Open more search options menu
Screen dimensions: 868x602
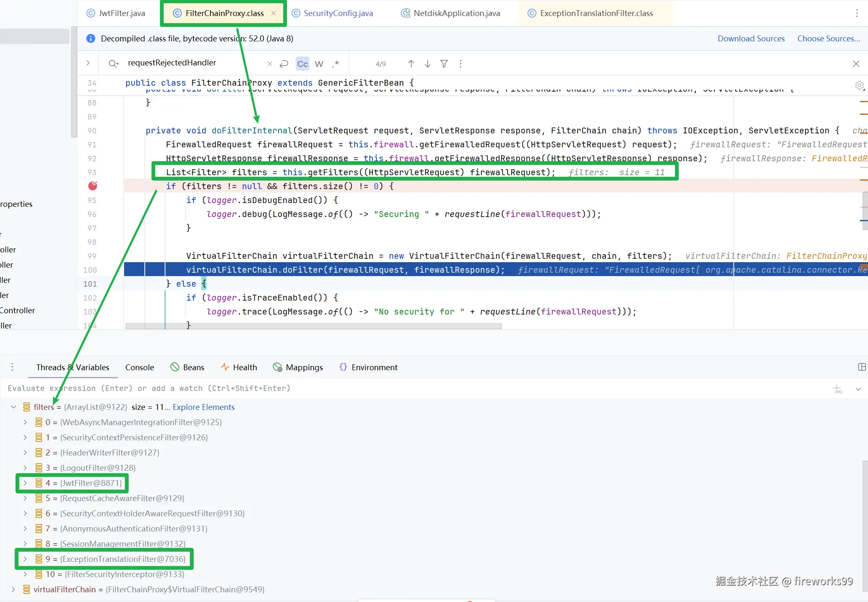pyautogui.click(x=461, y=64)
